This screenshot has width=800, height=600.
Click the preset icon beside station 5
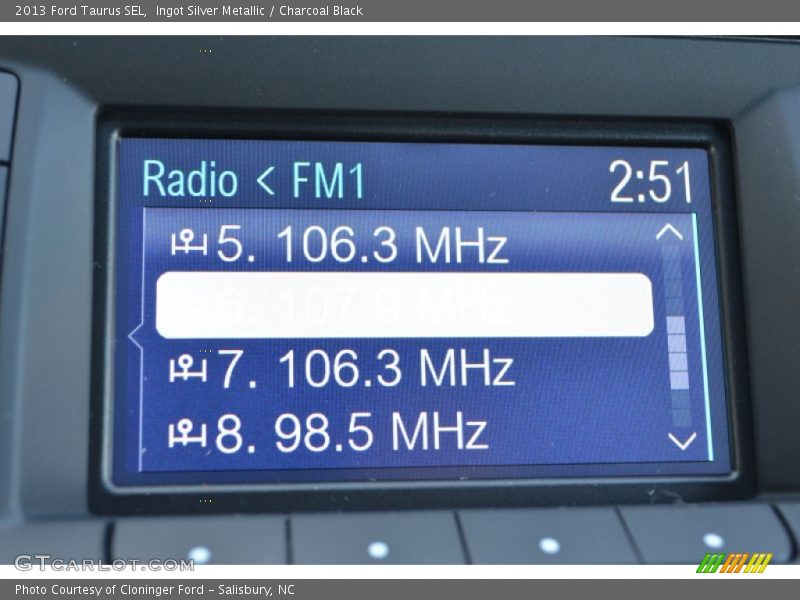pyautogui.click(x=189, y=243)
